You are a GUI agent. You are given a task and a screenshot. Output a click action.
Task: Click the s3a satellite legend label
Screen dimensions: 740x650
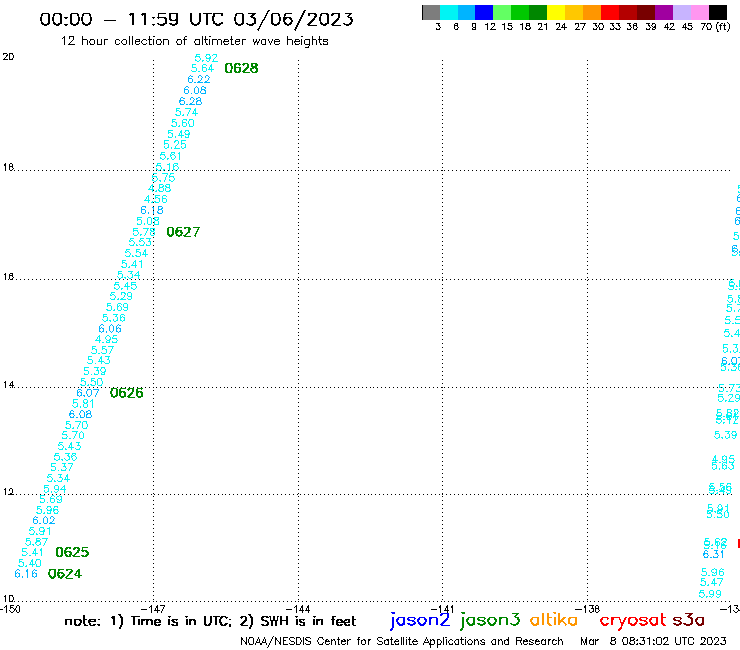688,620
